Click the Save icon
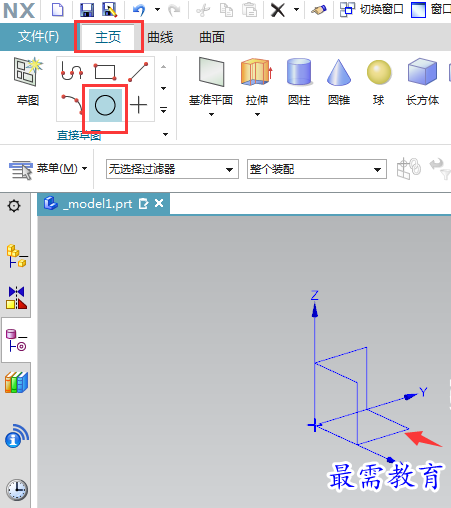The height and width of the screenshot is (508, 451). pyautogui.click(x=87, y=10)
